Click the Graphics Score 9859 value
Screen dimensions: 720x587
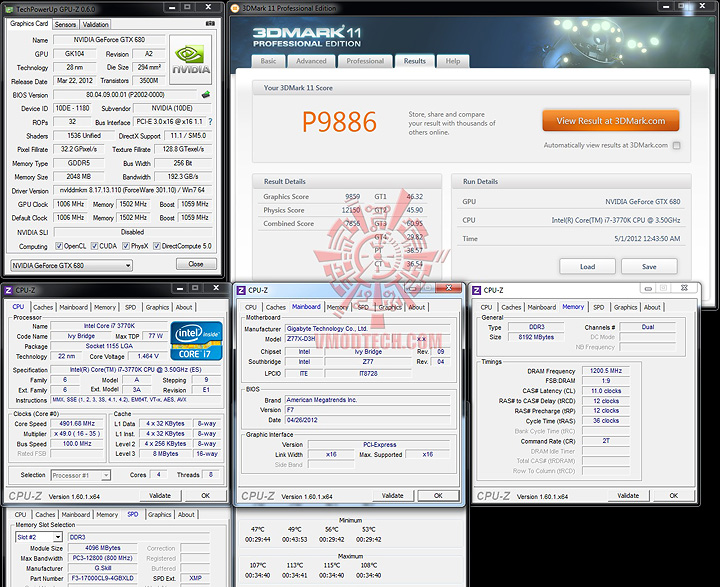pos(353,197)
